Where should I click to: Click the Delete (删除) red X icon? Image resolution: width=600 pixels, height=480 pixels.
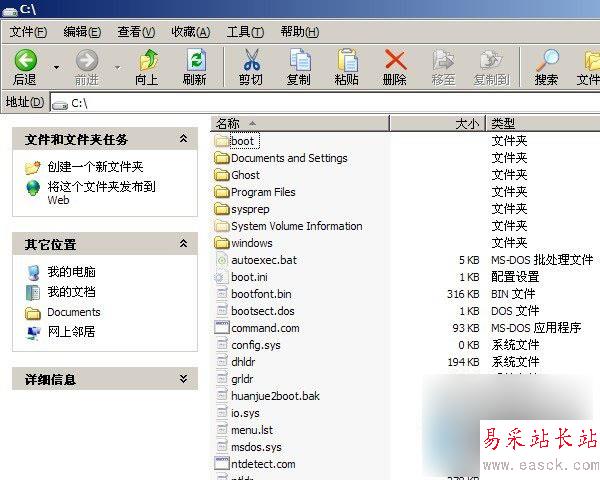coord(395,60)
